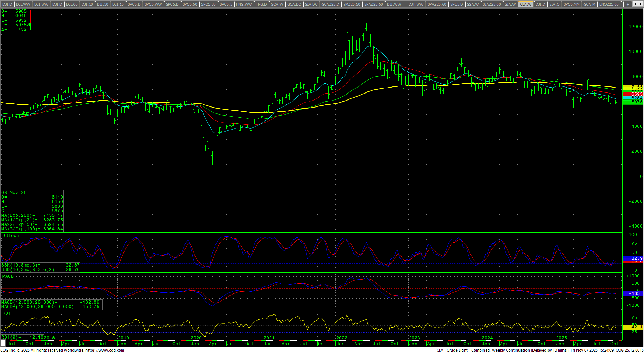Open the YMZ25,60 tab
Image resolution: width=644 pixels, height=353 pixels.
(352, 4)
